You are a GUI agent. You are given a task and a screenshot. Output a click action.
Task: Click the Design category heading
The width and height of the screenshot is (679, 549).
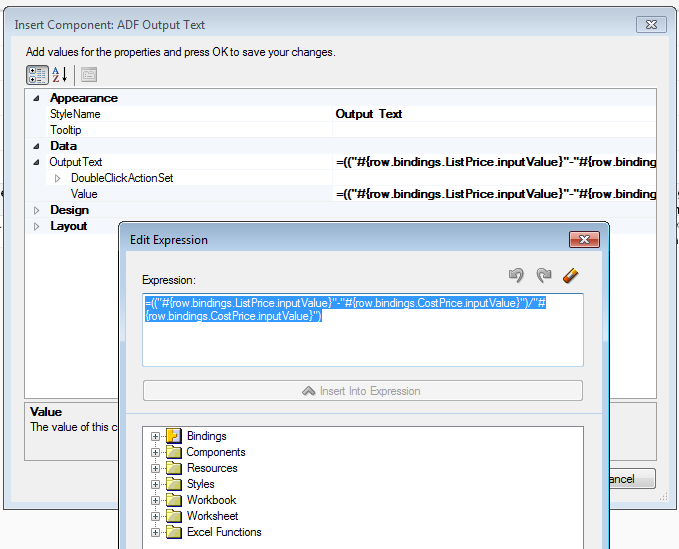[69, 210]
